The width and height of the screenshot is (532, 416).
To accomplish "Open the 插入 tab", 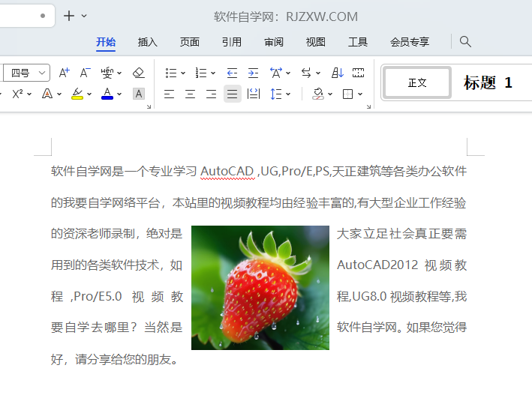I will pos(148,42).
